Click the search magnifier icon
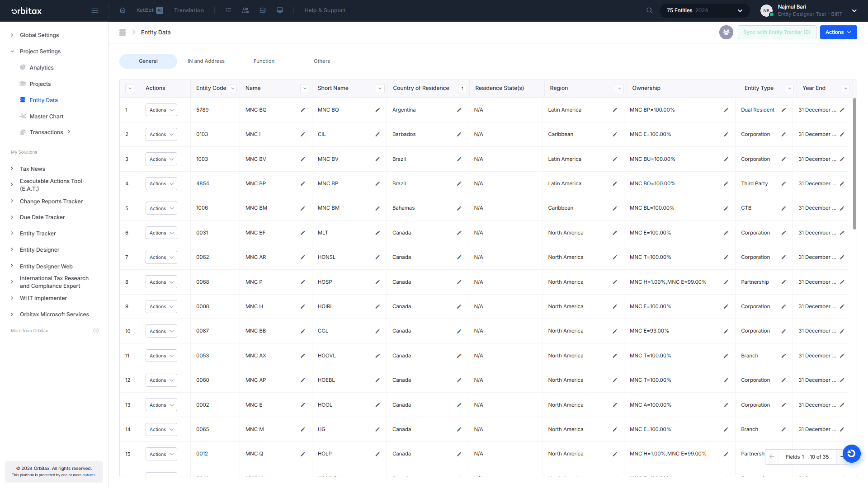 pyautogui.click(x=650, y=10)
